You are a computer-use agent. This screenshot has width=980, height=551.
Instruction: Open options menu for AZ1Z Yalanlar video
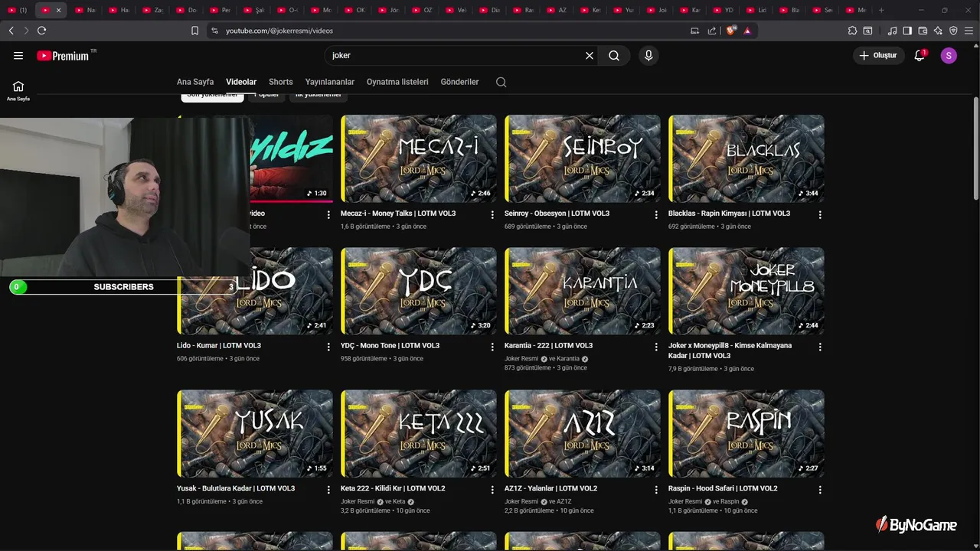656,490
